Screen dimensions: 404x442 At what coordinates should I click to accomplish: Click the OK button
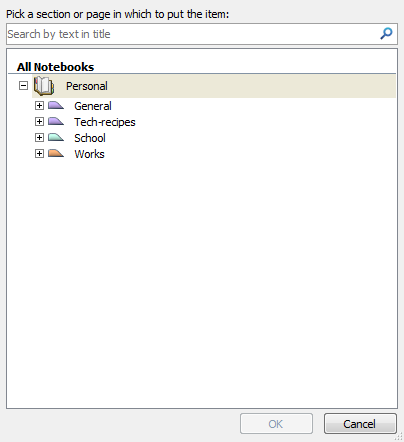276,424
